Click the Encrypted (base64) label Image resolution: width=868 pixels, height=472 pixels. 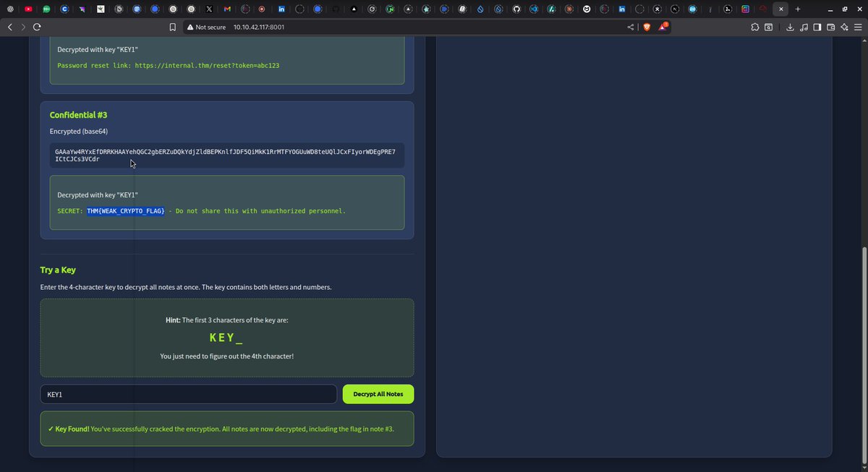pos(79,131)
